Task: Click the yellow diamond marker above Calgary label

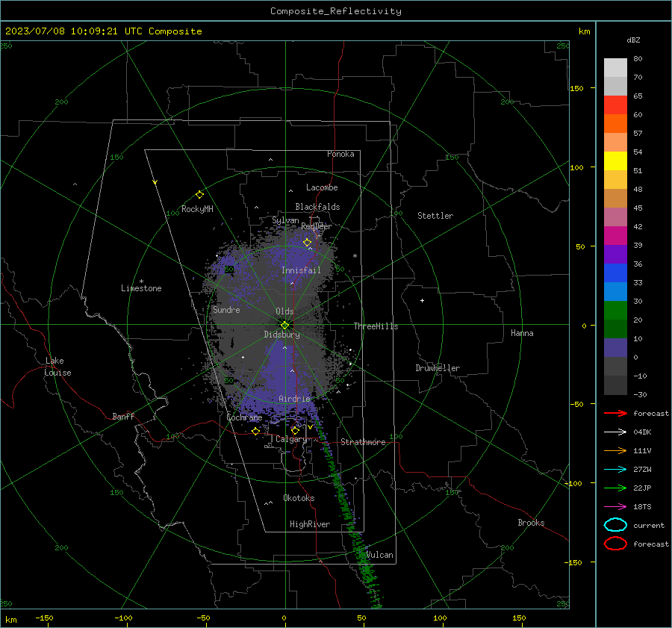Action: click(295, 430)
